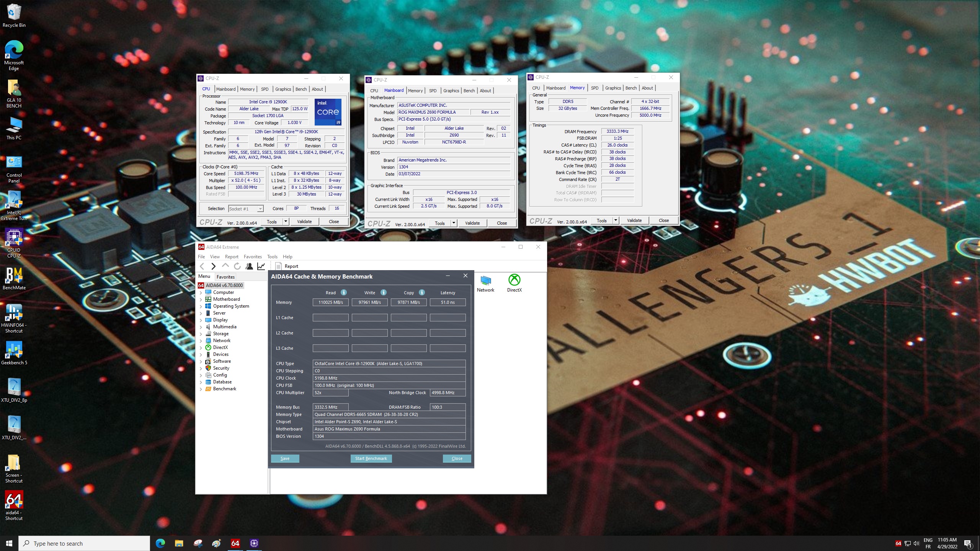Click the Read info icon in benchmark
The width and height of the screenshot is (980, 551).
click(x=344, y=292)
